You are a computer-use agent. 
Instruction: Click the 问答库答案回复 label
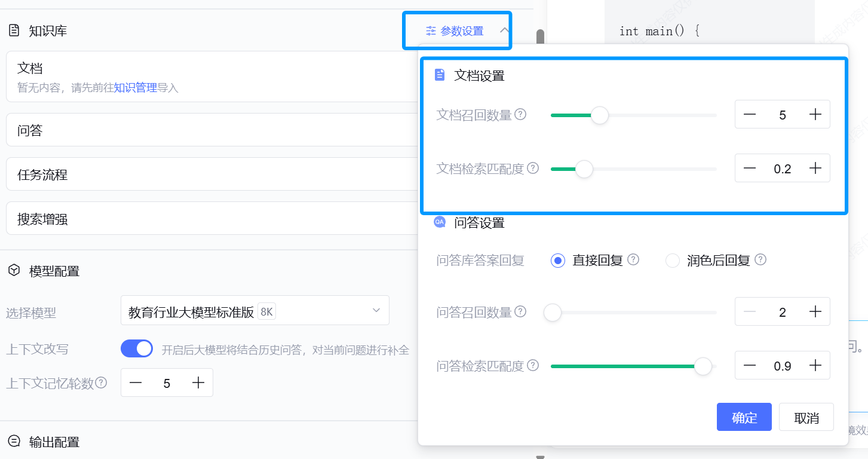click(x=480, y=261)
